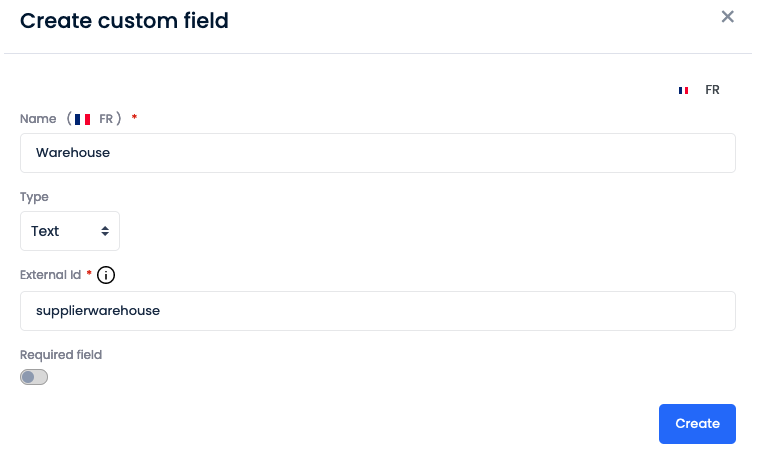
Task: Click the Type select arrows icon
Action: pos(105,231)
